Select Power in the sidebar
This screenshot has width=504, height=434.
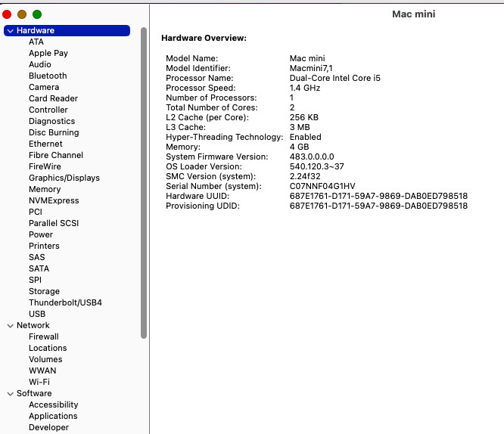41,234
